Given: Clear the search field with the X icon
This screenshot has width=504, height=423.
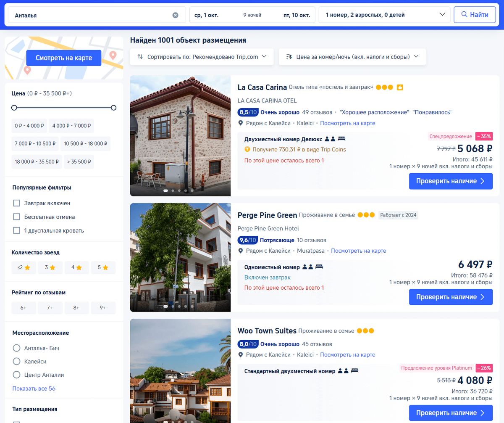Looking at the screenshot, I should click(176, 14).
